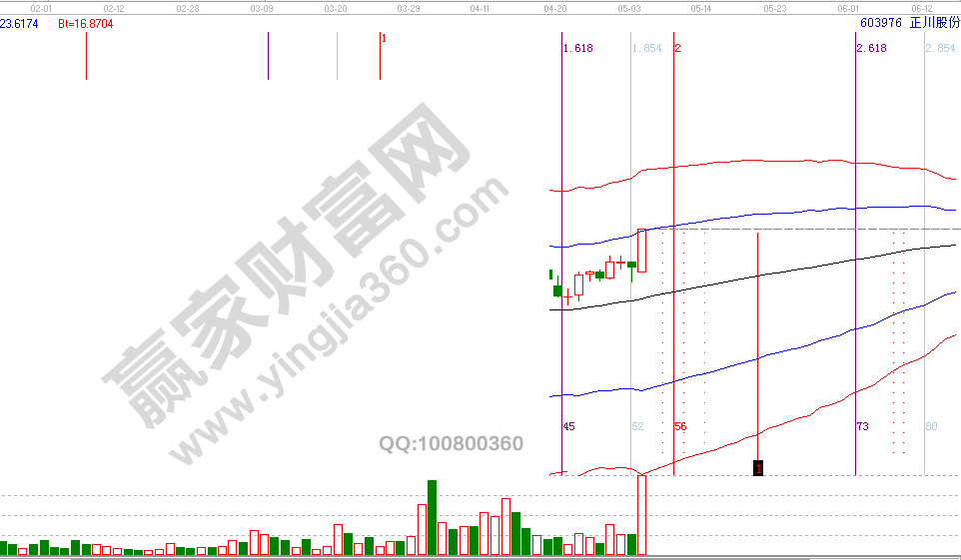
Task: Click the bar count label 56
Action: pos(680,426)
